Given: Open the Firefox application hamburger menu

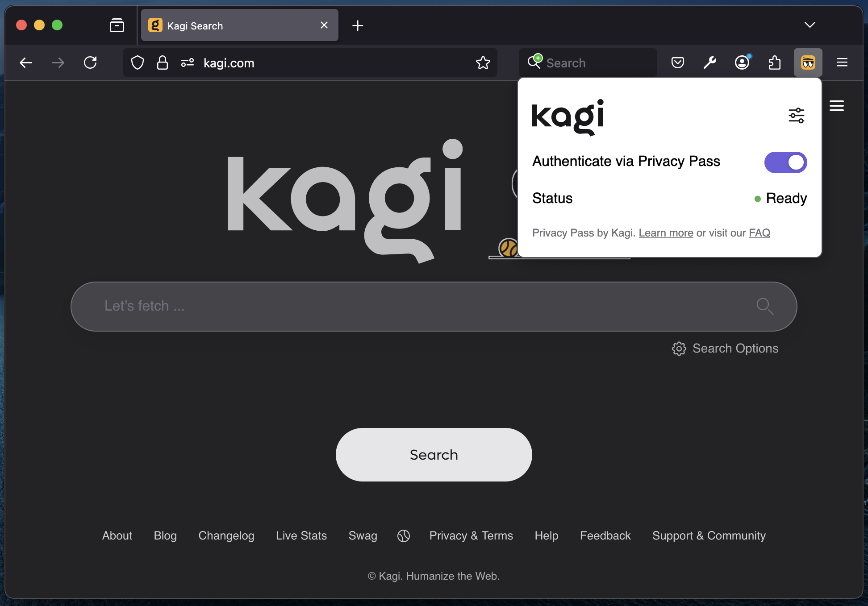Looking at the screenshot, I should pos(842,63).
